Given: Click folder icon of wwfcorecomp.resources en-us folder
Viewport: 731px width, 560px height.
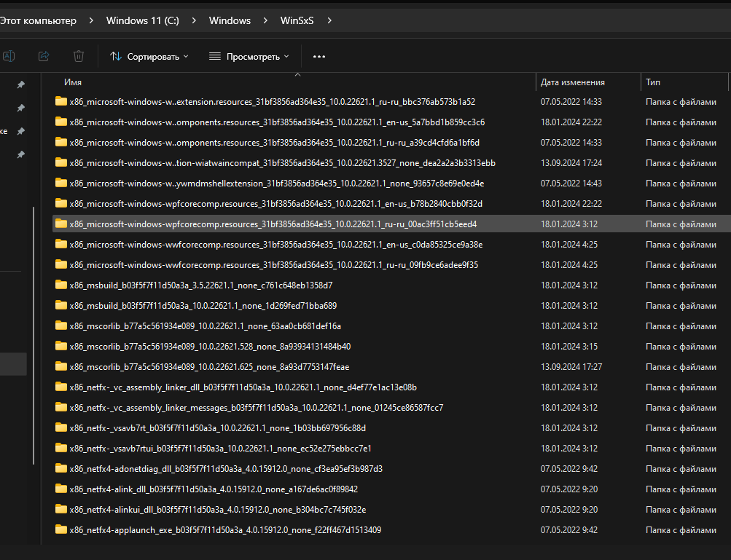Looking at the screenshot, I should pyautogui.click(x=61, y=244).
